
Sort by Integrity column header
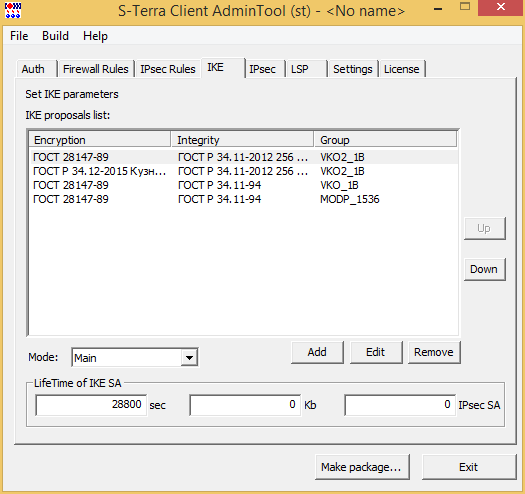[242, 140]
